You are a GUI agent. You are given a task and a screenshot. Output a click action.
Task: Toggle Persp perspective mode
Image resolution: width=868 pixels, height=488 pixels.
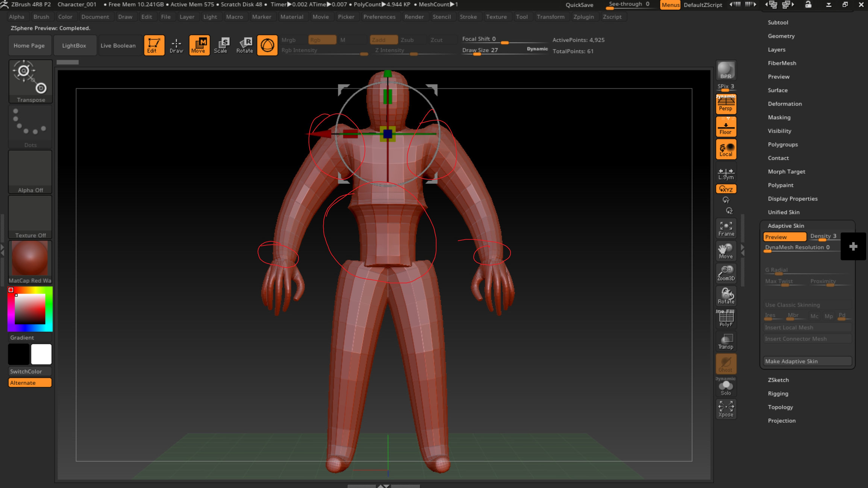click(x=726, y=104)
